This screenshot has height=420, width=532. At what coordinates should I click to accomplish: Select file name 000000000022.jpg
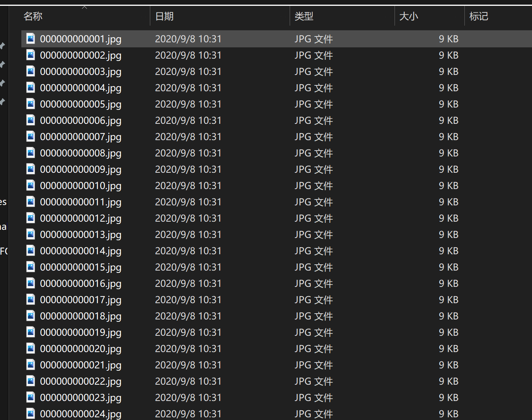pyautogui.click(x=81, y=382)
